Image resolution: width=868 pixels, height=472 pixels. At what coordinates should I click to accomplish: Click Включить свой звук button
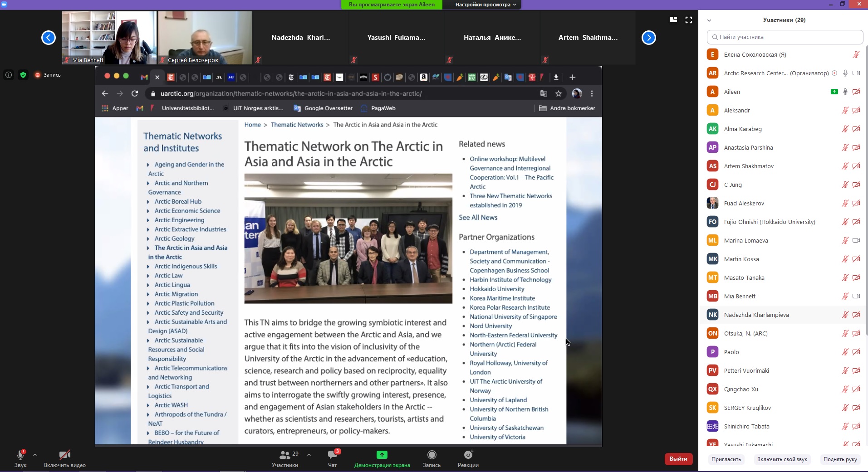point(782,459)
